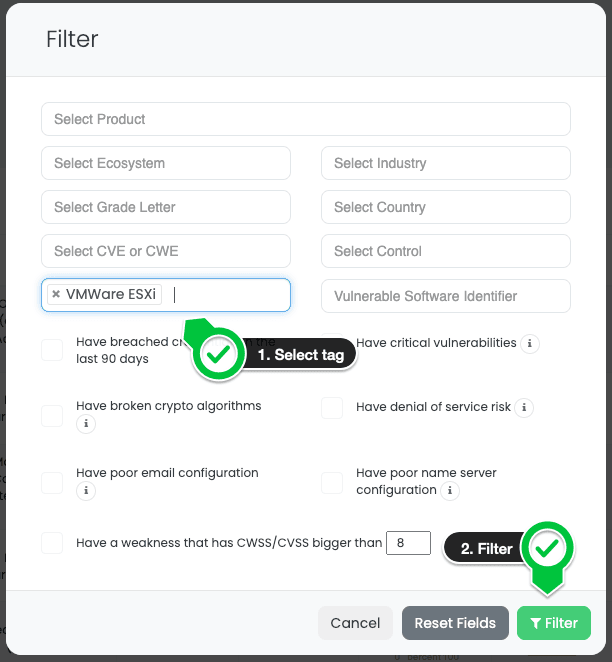Click info icon beside broken crypto algorithms
Image resolution: width=612 pixels, height=662 pixels.
click(86, 424)
